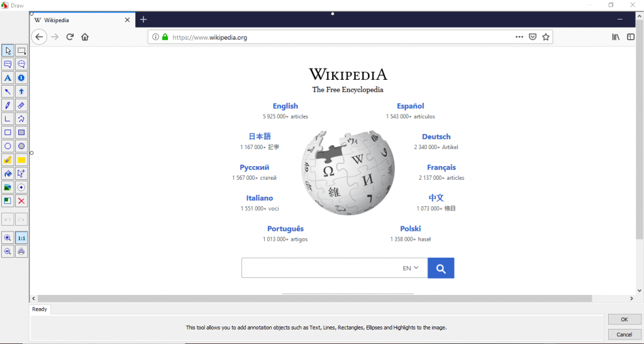Choose the dashed rectangular region select tool
This screenshot has width=644, height=344.
[x=21, y=50]
